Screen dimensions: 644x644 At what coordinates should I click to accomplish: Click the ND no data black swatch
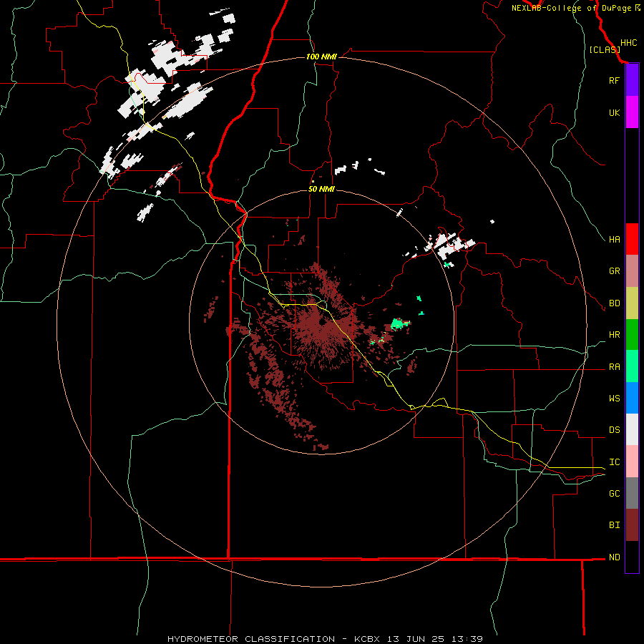coord(632,557)
